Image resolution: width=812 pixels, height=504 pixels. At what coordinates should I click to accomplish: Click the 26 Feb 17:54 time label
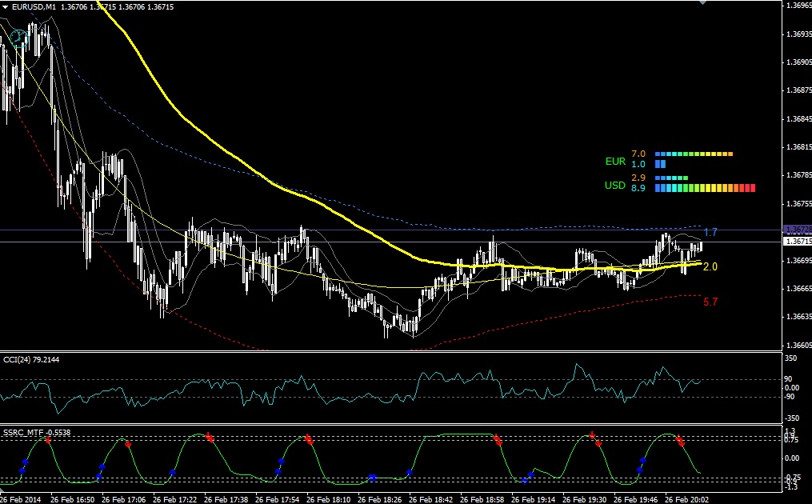(x=277, y=499)
